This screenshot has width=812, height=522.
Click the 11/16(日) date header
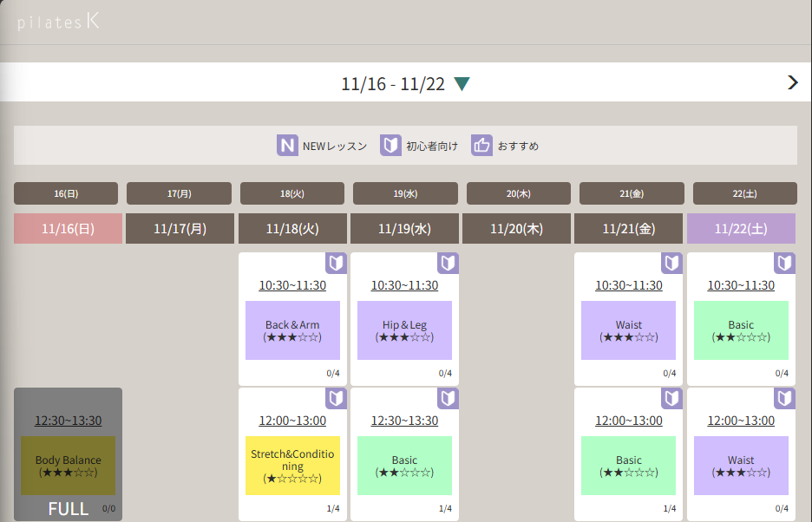click(68, 229)
